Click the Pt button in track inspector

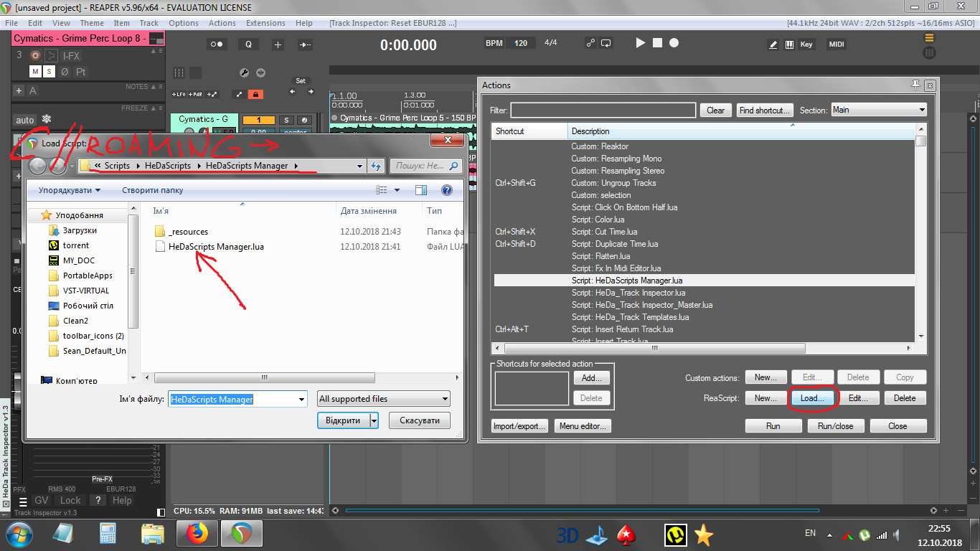click(80, 72)
